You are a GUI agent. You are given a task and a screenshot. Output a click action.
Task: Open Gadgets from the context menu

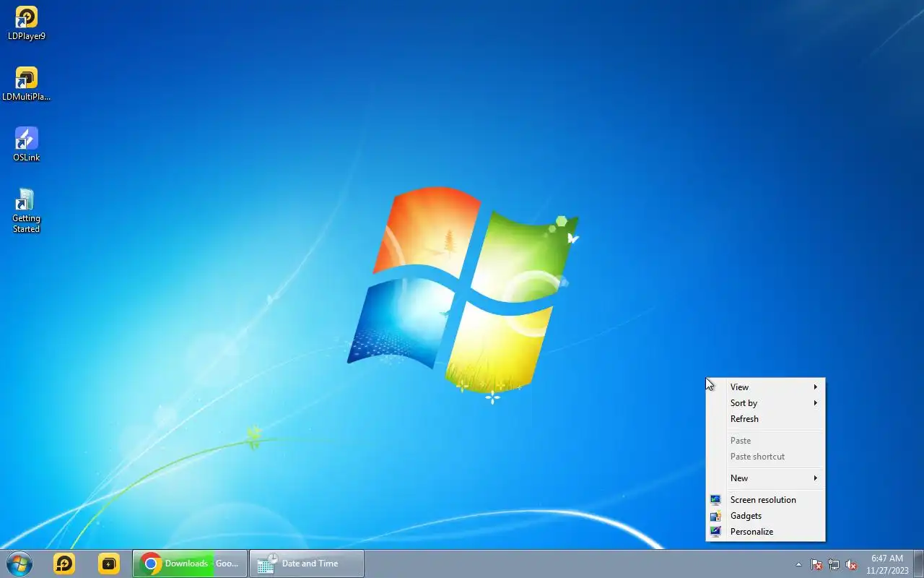(765, 516)
